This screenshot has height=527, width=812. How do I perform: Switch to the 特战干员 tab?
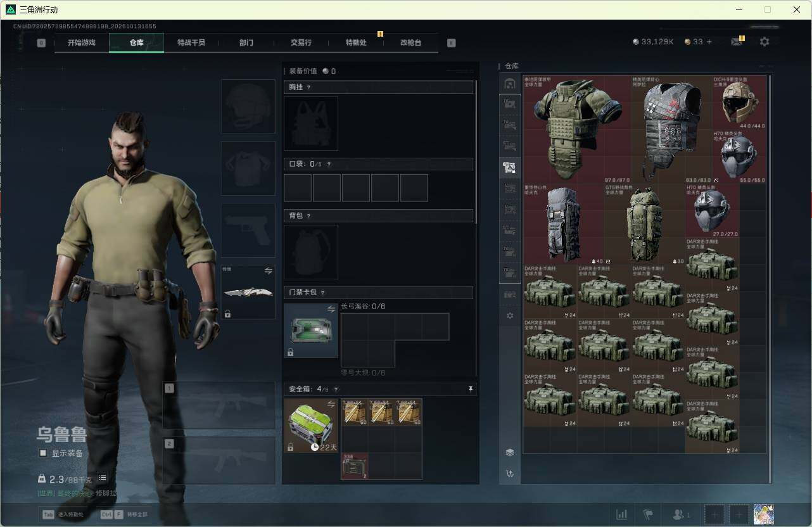(191, 42)
